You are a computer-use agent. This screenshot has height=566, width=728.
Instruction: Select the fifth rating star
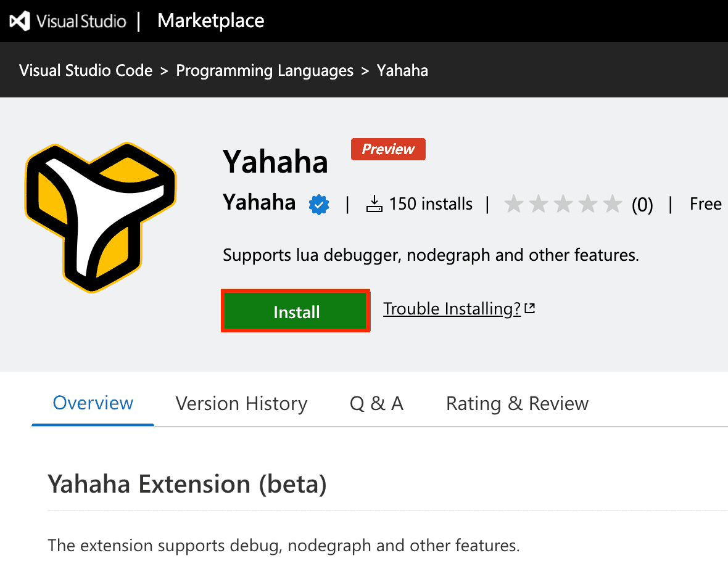(612, 203)
